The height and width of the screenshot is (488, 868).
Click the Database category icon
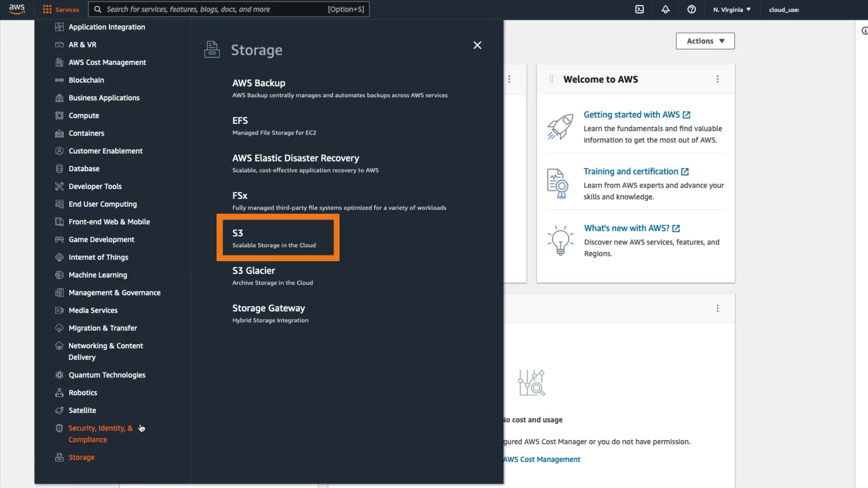point(59,169)
